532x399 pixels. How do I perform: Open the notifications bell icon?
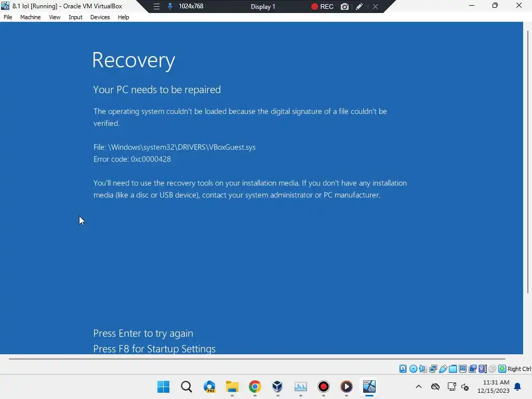point(518,387)
